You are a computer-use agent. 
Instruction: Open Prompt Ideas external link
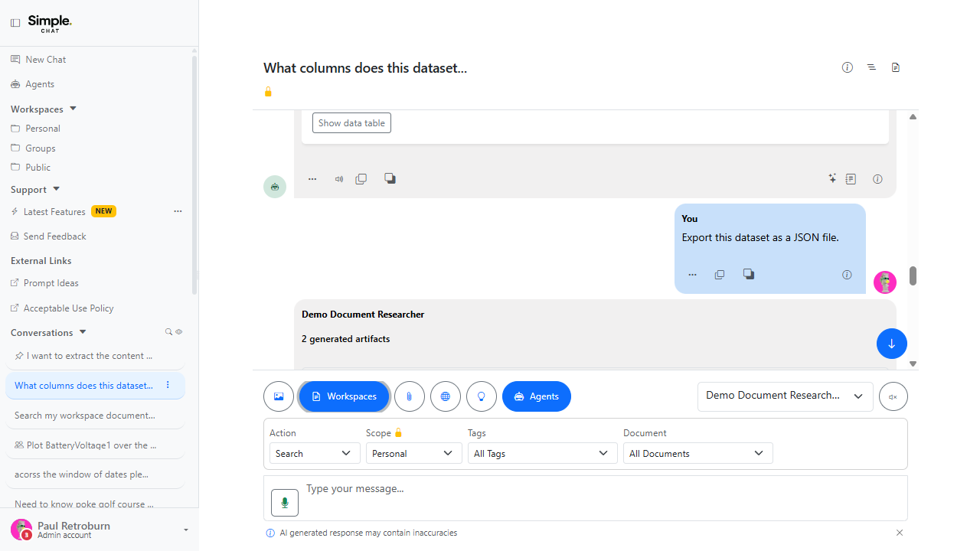click(44, 283)
